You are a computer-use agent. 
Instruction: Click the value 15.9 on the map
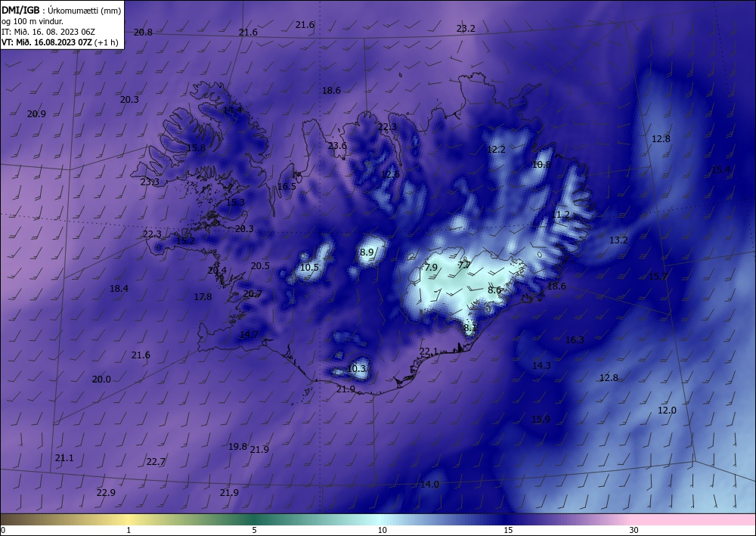tap(541, 419)
